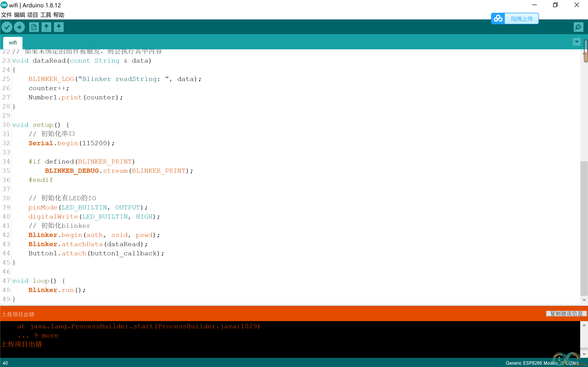Open the 工具 menu
The image size is (588, 367).
click(46, 15)
